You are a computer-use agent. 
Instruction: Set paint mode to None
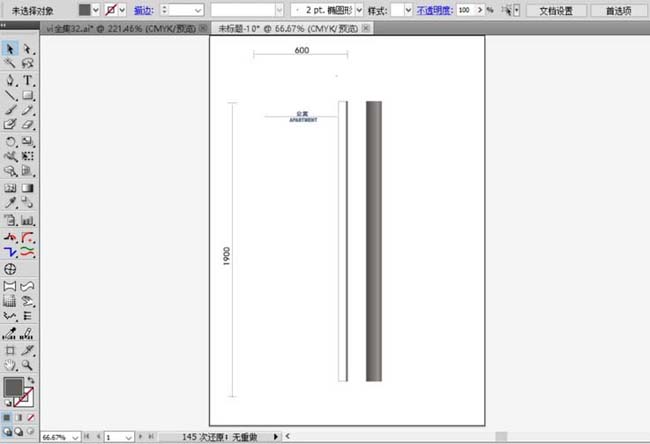pyautogui.click(x=31, y=417)
